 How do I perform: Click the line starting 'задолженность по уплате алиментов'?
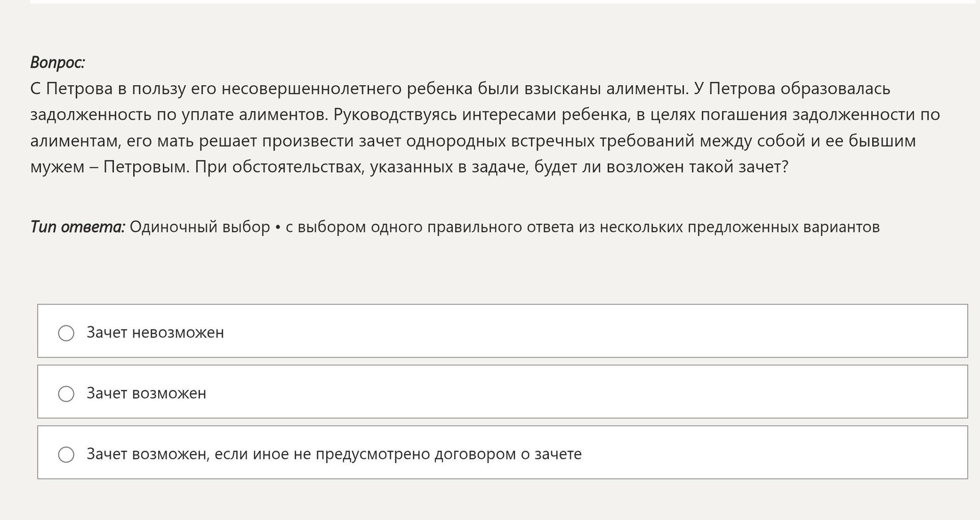485,115
